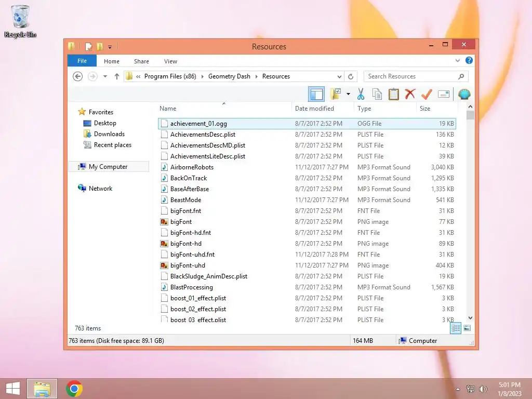Click file list scrollbar up arrow

[x=470, y=107]
